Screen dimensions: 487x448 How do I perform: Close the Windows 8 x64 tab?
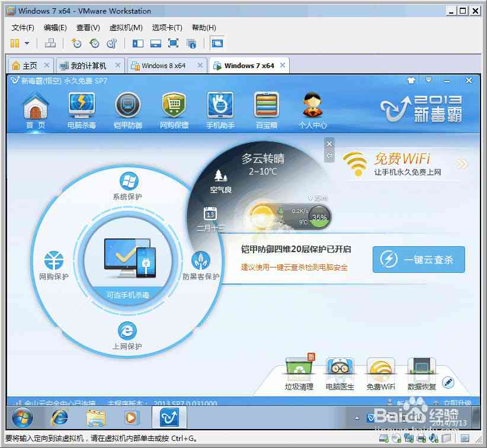pos(200,65)
